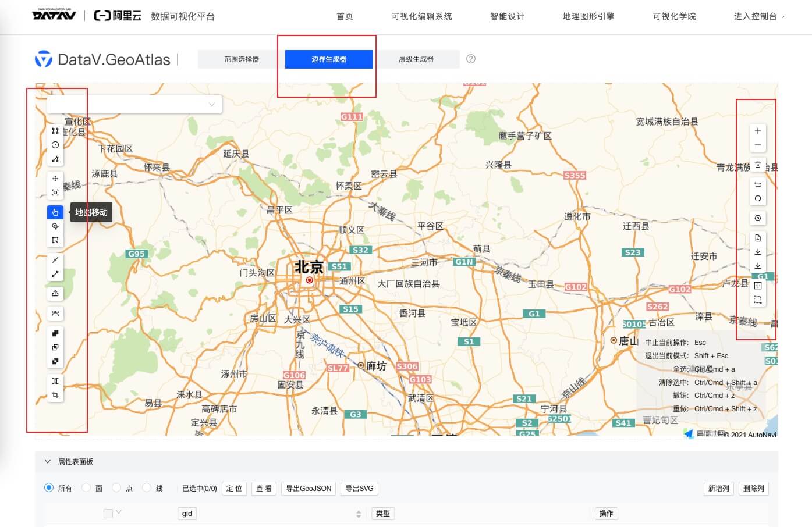
Task: Click the gid column header
Action: point(187,514)
